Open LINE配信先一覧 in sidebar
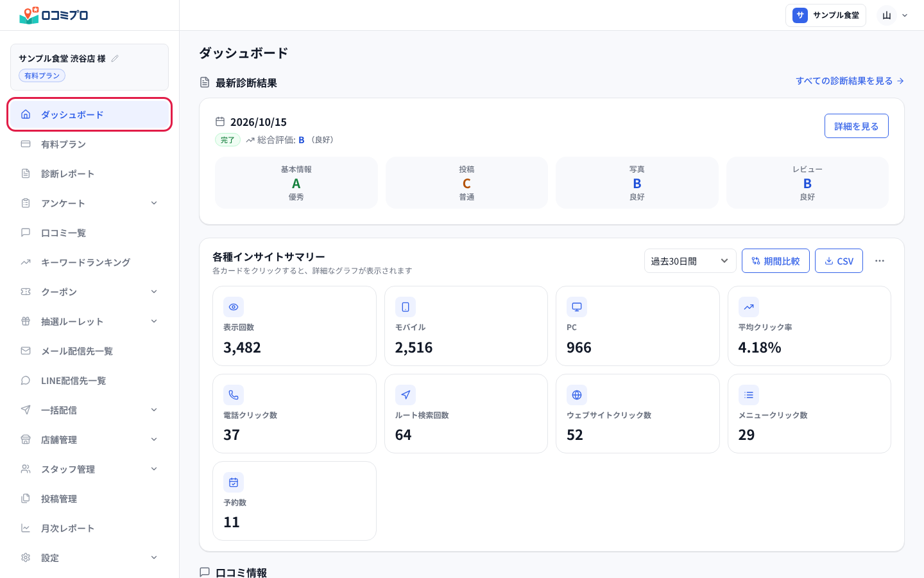 [x=89, y=381]
